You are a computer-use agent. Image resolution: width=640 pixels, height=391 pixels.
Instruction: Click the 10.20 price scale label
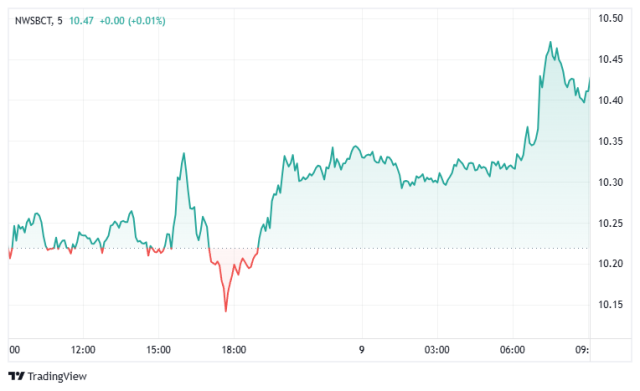(611, 264)
